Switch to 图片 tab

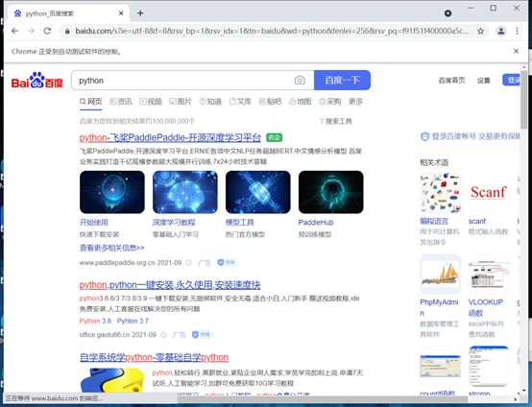[x=181, y=102]
